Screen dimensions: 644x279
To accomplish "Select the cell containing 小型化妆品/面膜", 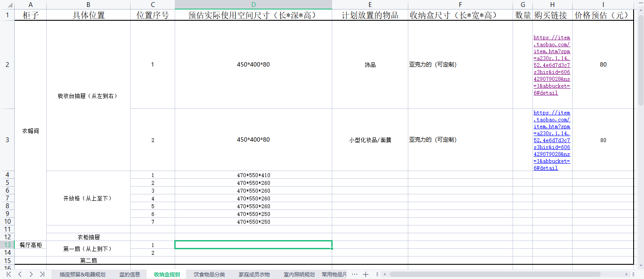I will tap(370, 140).
